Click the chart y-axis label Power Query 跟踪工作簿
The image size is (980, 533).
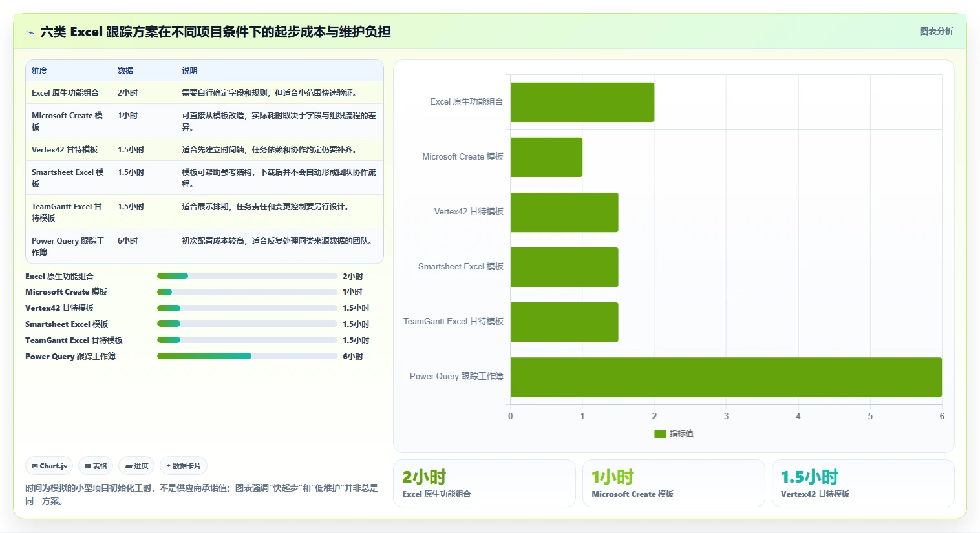click(x=456, y=376)
